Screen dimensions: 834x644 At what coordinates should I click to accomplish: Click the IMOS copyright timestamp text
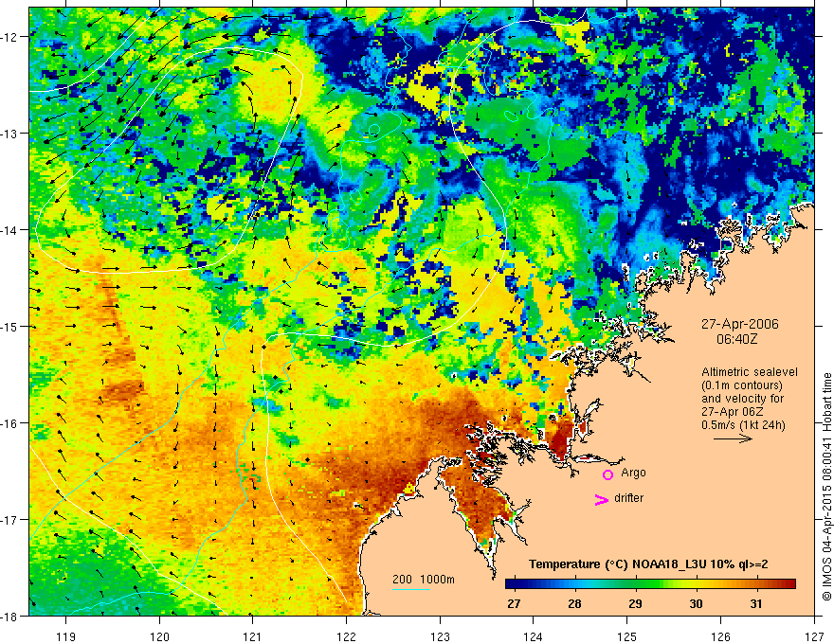click(826, 487)
